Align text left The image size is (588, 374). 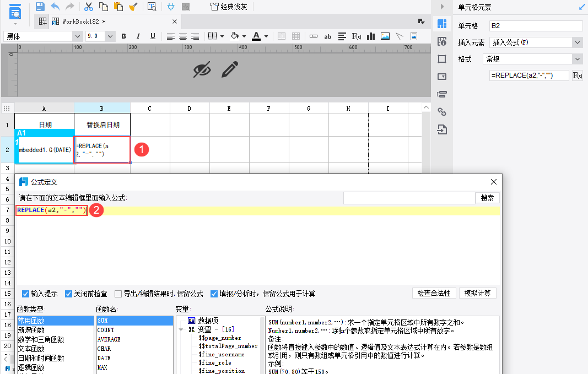click(171, 36)
